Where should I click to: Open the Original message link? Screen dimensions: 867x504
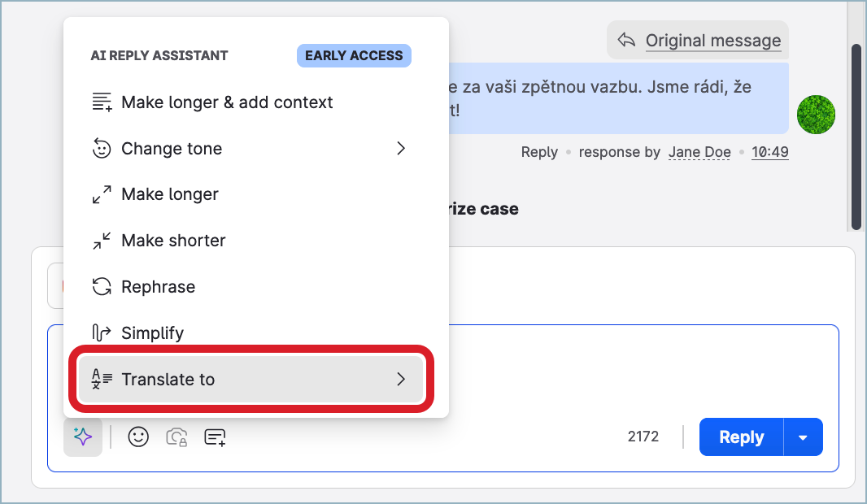pos(712,40)
